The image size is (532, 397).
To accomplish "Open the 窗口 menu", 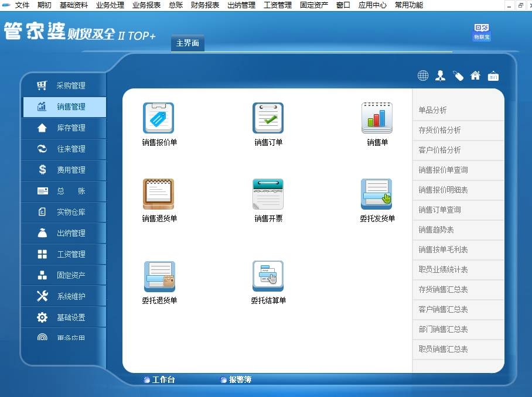I will tap(343, 5).
